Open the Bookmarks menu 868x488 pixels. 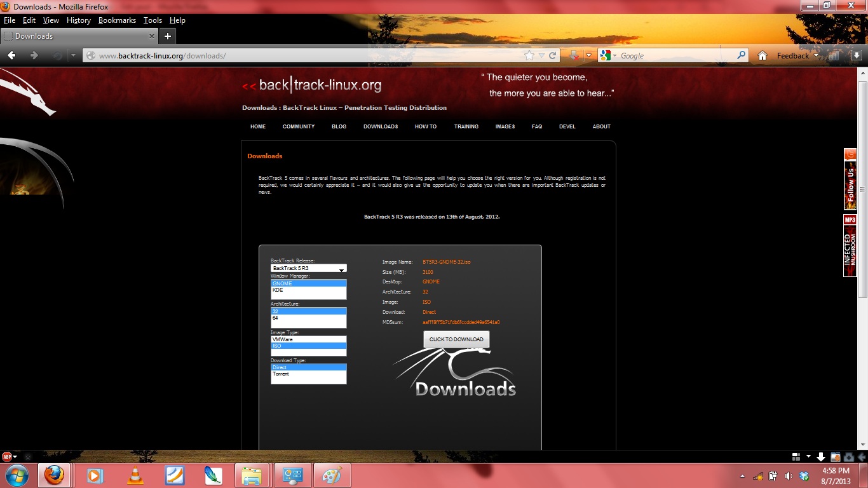click(x=117, y=20)
